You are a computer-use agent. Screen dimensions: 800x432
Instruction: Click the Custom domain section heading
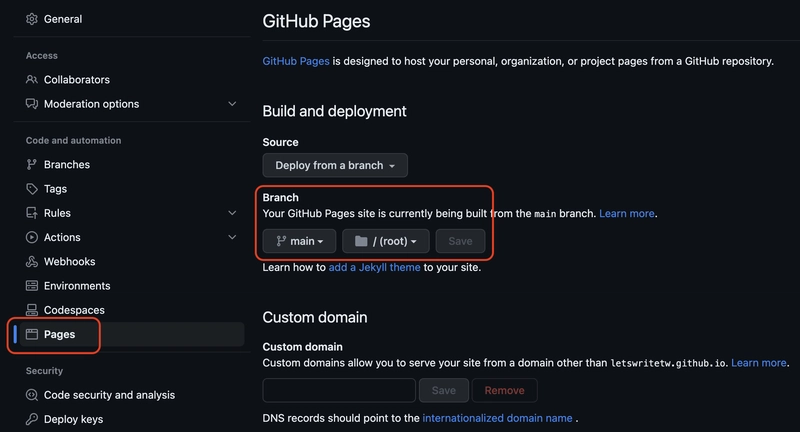pyautogui.click(x=315, y=317)
